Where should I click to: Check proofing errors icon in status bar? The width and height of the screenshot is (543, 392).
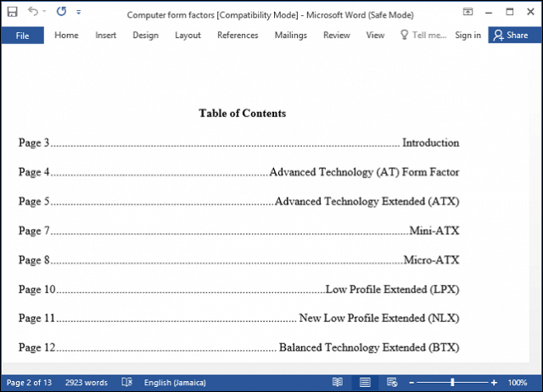pyautogui.click(x=126, y=383)
